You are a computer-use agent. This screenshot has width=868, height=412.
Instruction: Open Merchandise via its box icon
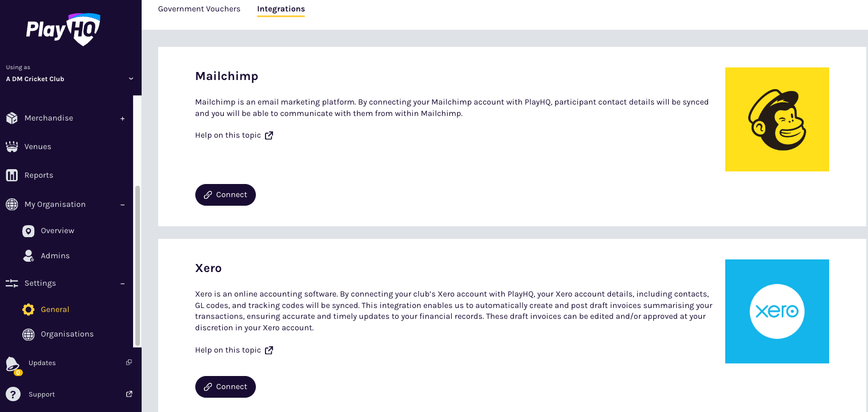(x=11, y=118)
